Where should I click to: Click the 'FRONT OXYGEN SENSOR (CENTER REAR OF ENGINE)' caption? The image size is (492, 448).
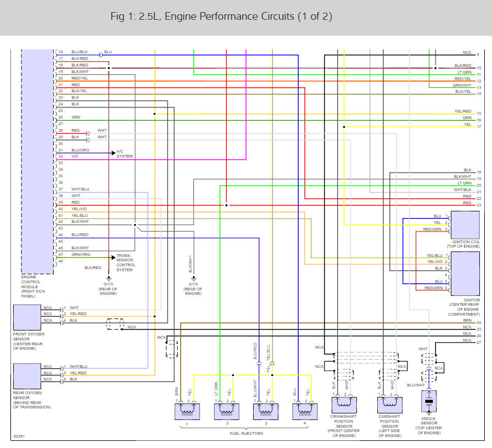click(29, 341)
